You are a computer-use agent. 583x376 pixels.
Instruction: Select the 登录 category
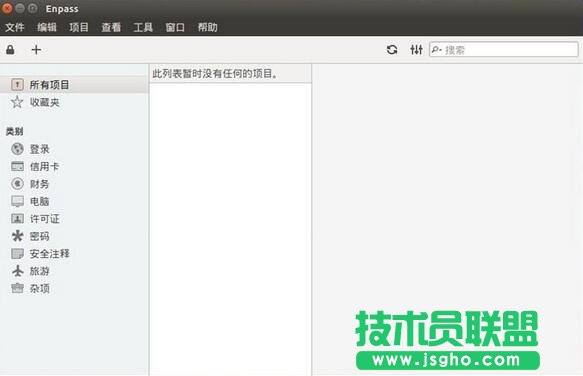tap(40, 149)
